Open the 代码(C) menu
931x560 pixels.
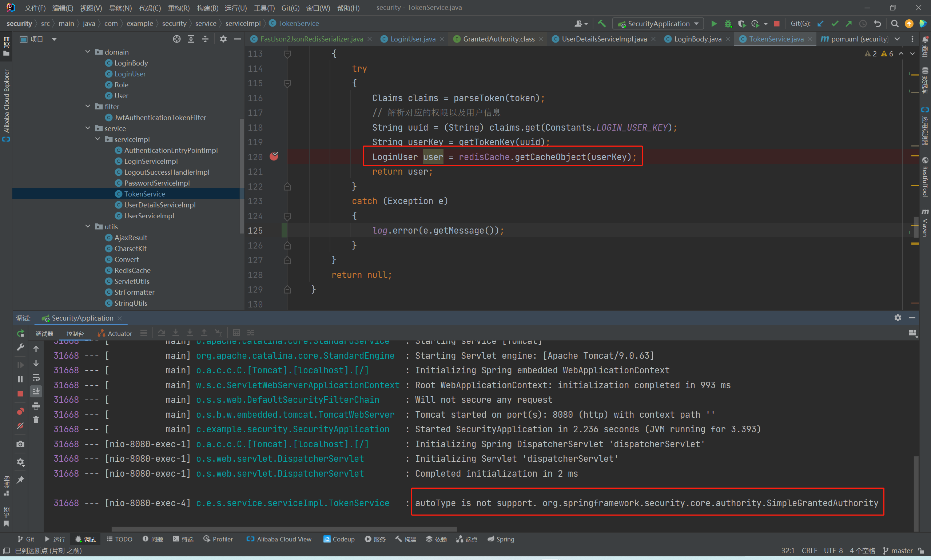(x=150, y=8)
